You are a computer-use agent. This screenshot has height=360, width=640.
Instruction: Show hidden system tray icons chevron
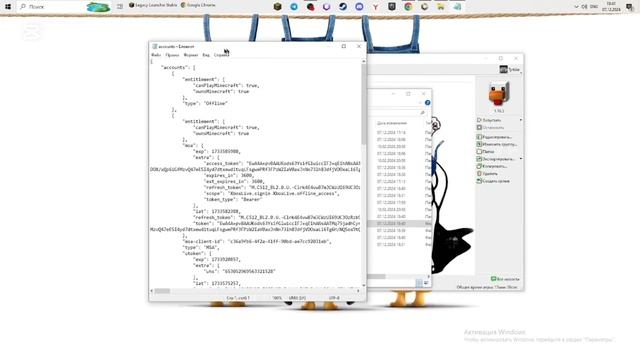[576, 7]
